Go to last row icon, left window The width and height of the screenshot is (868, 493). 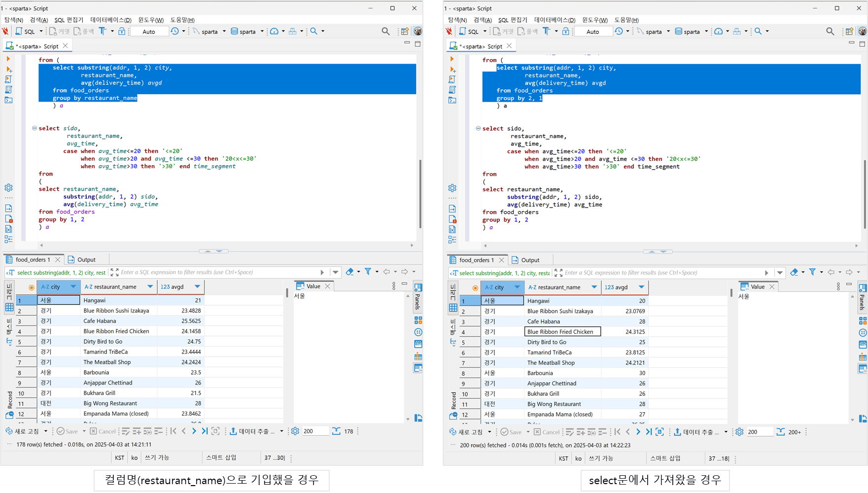coord(205,431)
